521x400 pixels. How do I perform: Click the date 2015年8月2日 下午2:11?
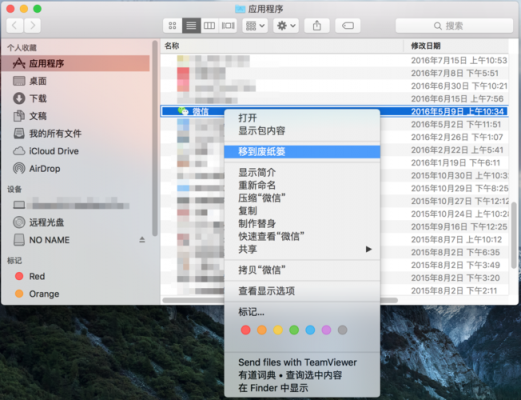pyautogui.click(x=454, y=291)
